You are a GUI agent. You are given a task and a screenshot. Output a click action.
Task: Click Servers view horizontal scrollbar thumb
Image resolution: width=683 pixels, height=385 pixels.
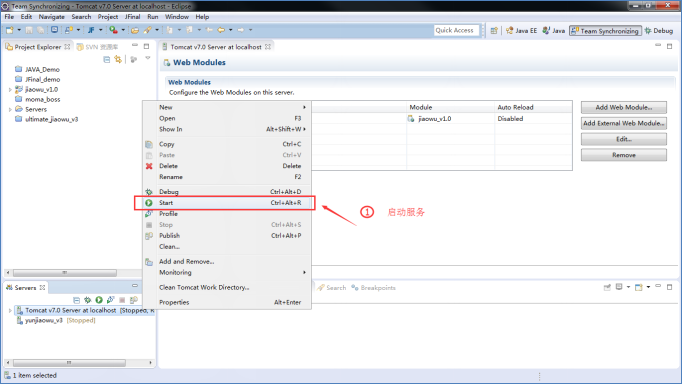click(69, 363)
